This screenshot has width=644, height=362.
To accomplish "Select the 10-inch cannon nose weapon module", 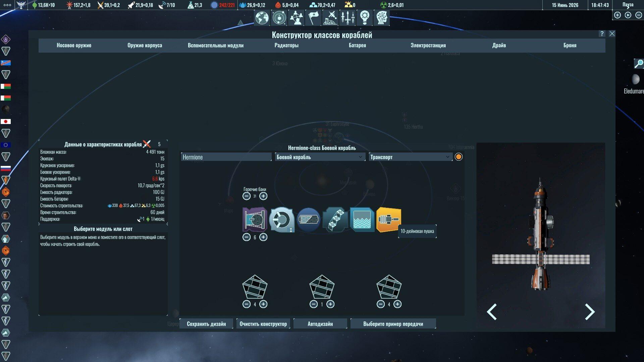I will (388, 220).
